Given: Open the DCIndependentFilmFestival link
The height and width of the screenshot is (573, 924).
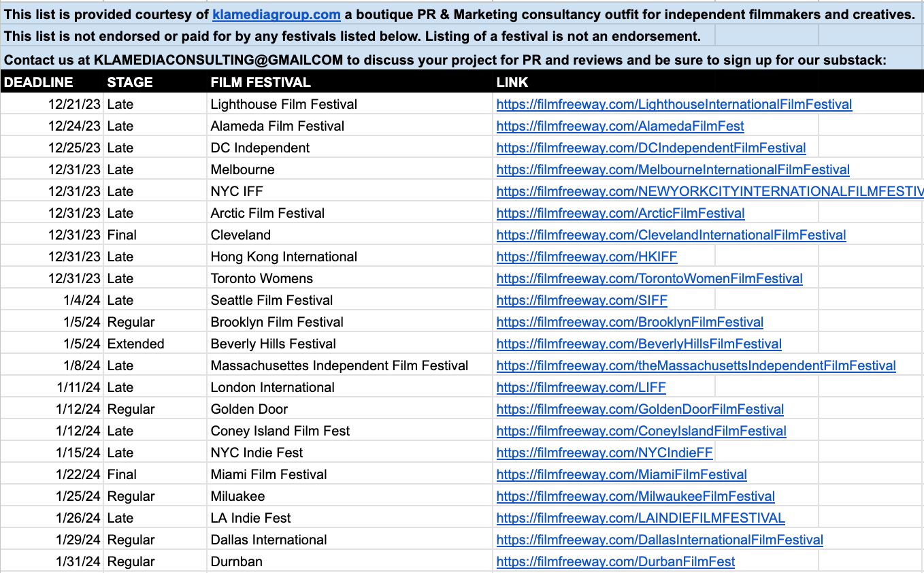Looking at the screenshot, I should [x=651, y=148].
